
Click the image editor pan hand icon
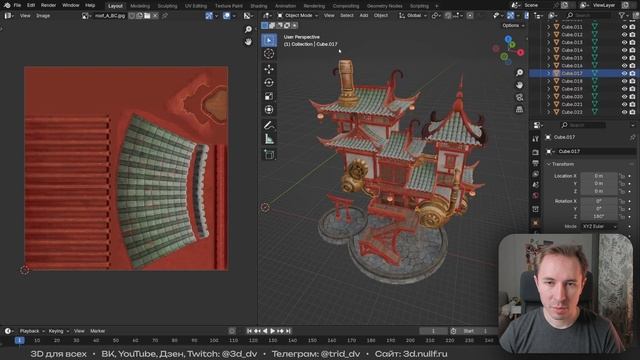248,42
